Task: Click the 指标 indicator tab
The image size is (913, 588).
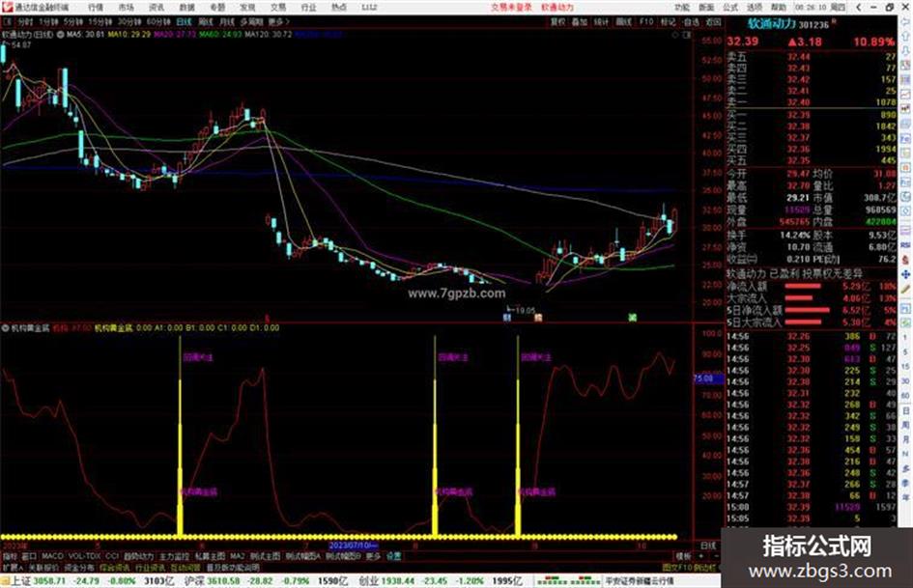Action: tap(10, 556)
